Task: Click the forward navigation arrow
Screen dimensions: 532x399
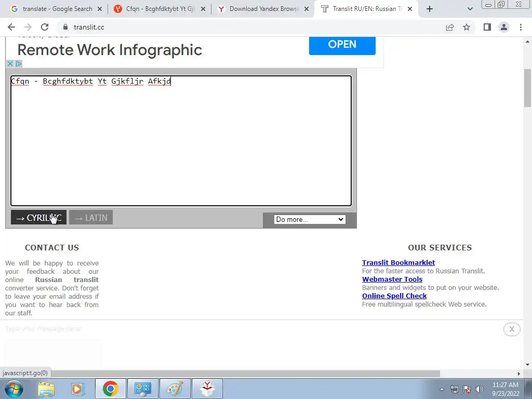Action: tap(28, 27)
